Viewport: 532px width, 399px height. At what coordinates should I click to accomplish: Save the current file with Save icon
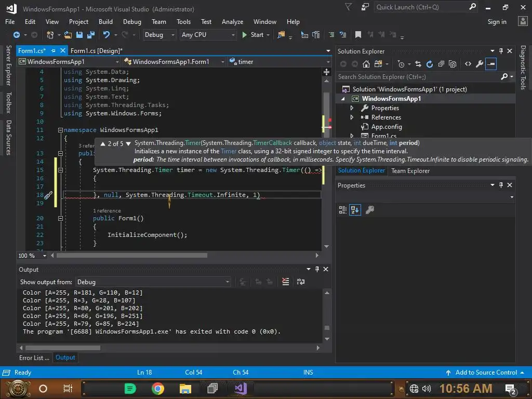pyautogui.click(x=79, y=35)
